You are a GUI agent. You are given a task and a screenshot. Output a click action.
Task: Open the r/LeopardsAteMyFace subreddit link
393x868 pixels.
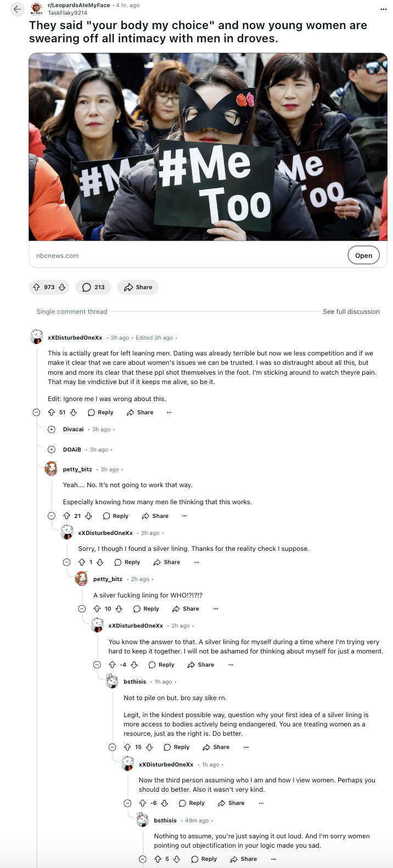[79, 5]
